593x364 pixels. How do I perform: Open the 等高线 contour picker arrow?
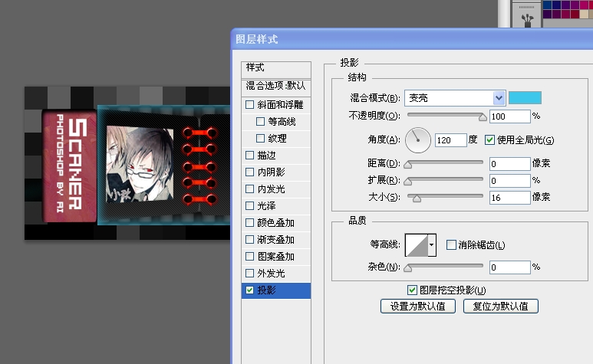[432, 245]
